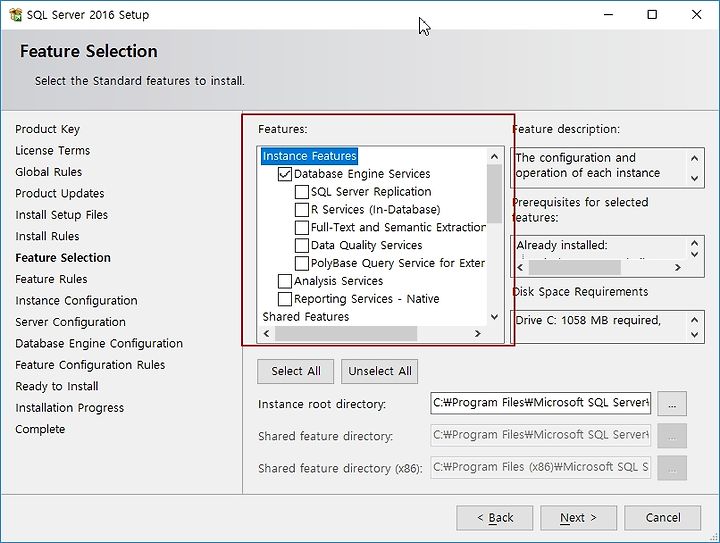Cancel the SQL Server setup
The width and height of the screenshot is (720, 543).
coord(663,518)
